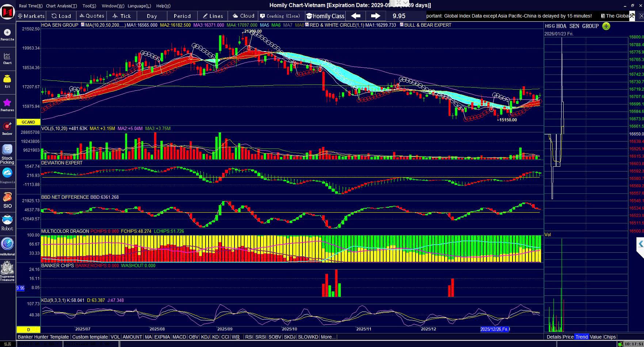Open the Period dropdown
644x347 pixels.
click(182, 16)
